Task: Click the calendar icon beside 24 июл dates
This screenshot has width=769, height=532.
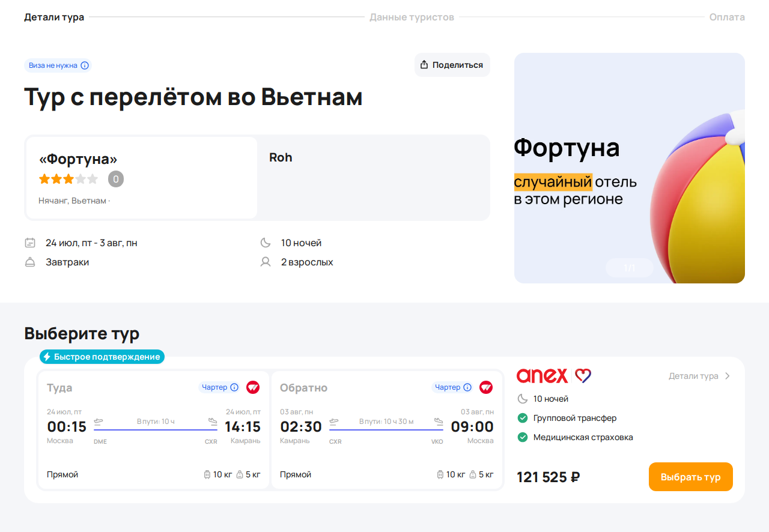Action: pos(30,243)
